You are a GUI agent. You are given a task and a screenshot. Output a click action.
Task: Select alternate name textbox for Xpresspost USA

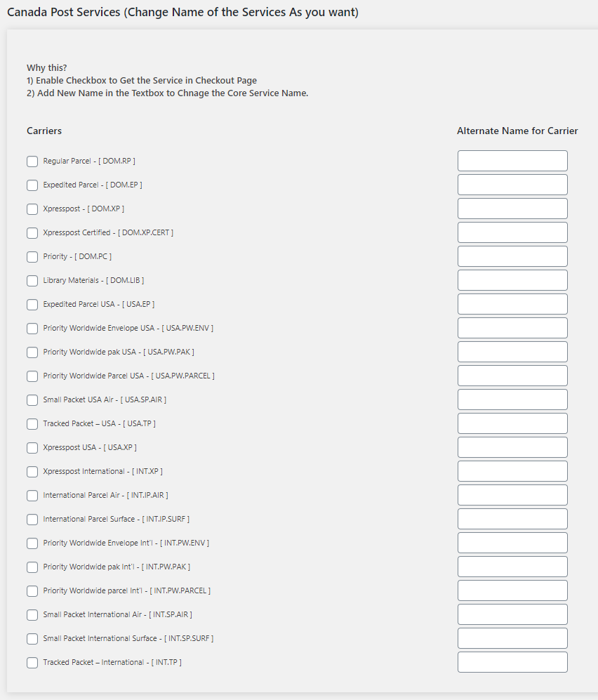click(512, 447)
